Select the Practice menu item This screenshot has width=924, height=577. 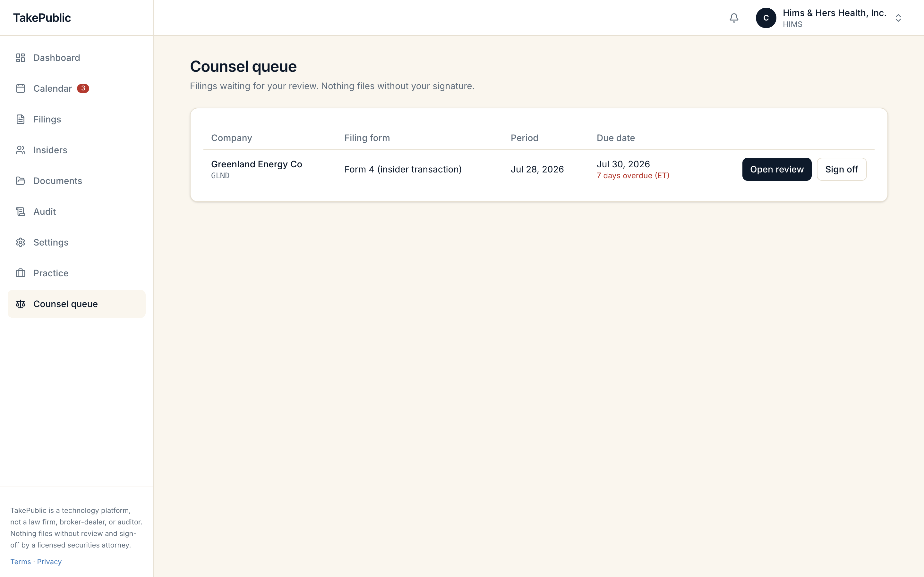[x=77, y=273]
